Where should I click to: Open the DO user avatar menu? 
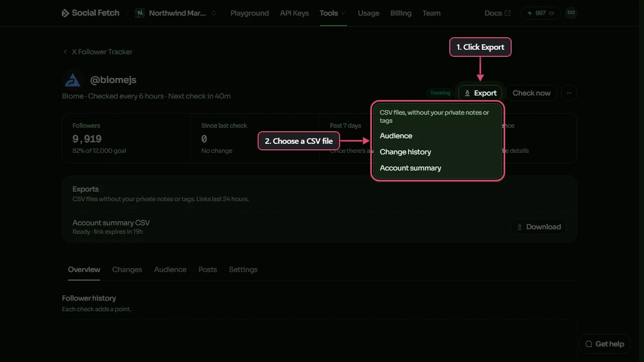tap(571, 13)
